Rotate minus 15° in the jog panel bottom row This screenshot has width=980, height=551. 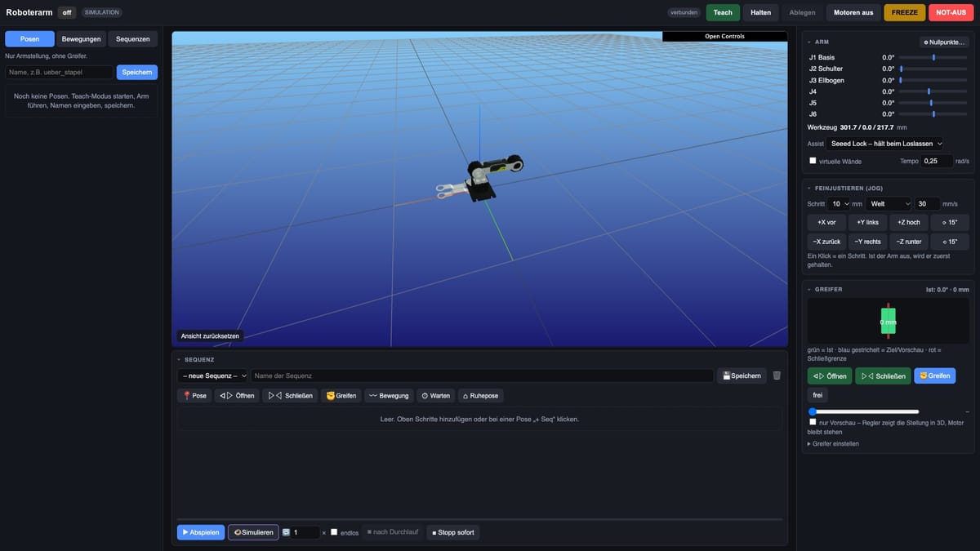click(950, 242)
